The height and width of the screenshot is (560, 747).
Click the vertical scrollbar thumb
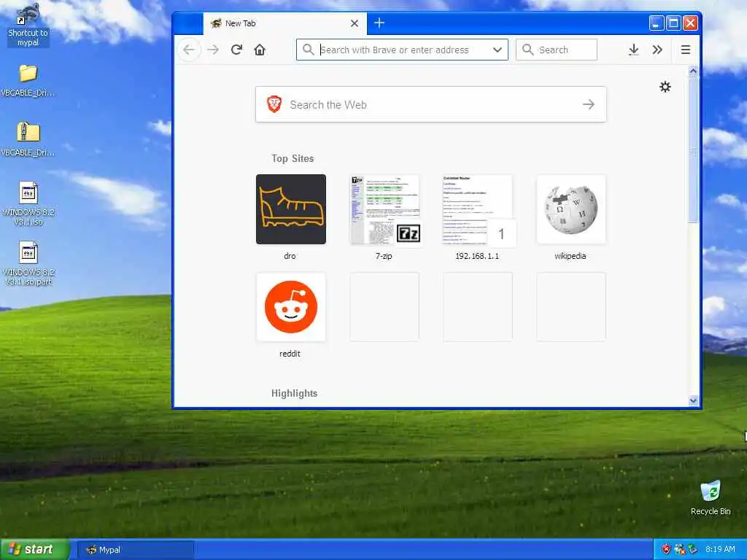(694, 150)
